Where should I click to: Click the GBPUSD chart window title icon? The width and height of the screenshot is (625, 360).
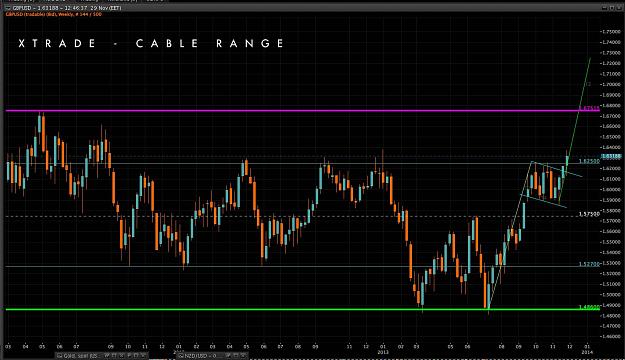8,8
